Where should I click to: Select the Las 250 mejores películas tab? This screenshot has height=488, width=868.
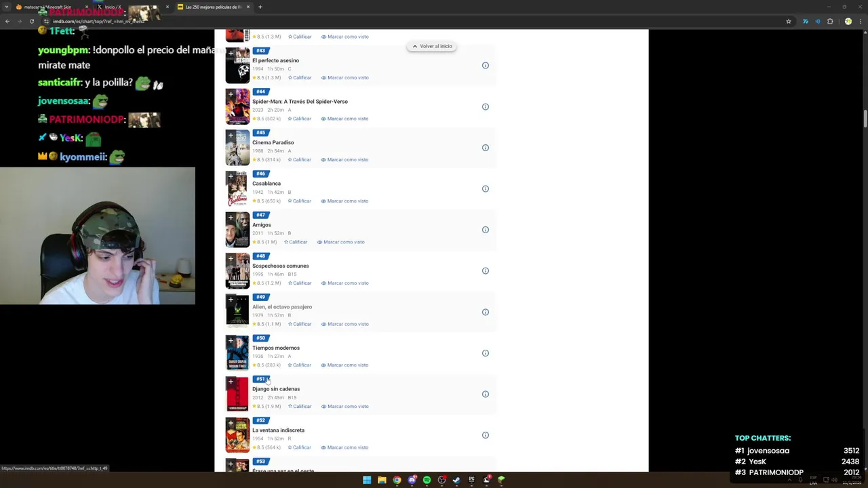click(x=214, y=7)
